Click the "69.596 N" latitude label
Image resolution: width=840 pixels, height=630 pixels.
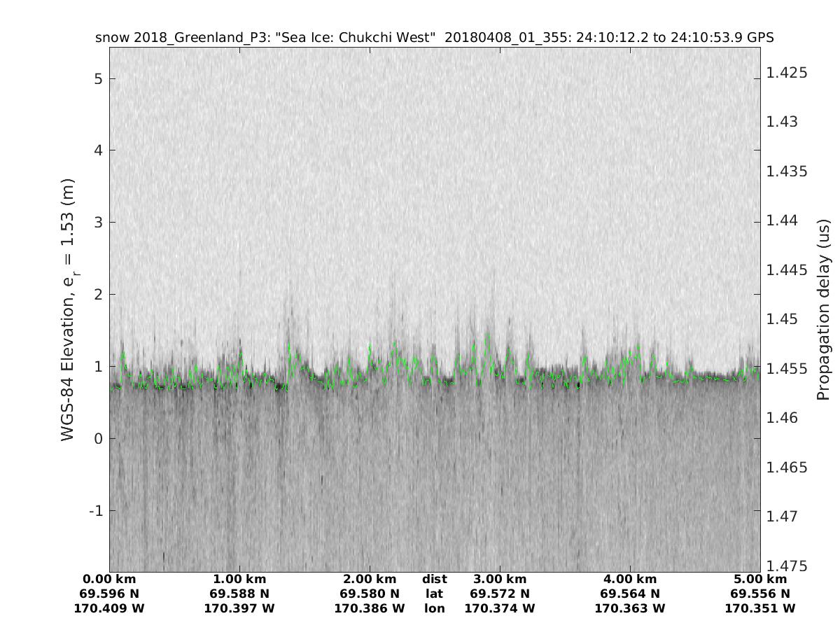(109, 594)
